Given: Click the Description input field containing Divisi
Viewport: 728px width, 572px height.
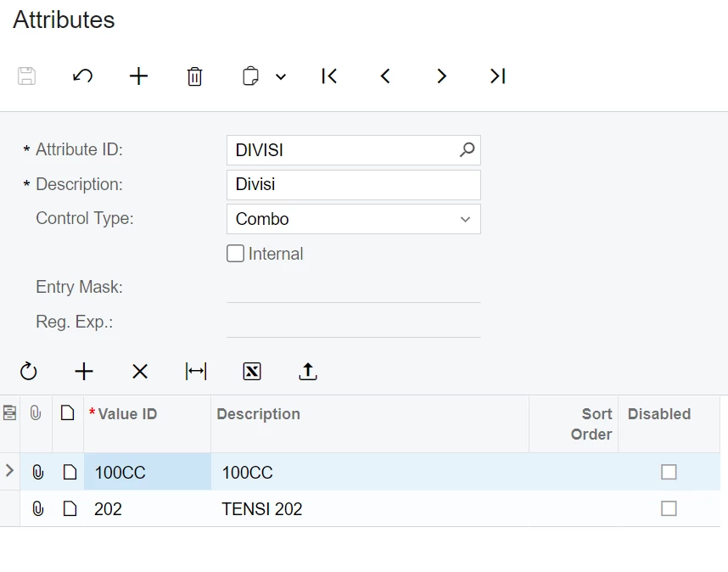Looking at the screenshot, I should pyautogui.click(x=353, y=185).
